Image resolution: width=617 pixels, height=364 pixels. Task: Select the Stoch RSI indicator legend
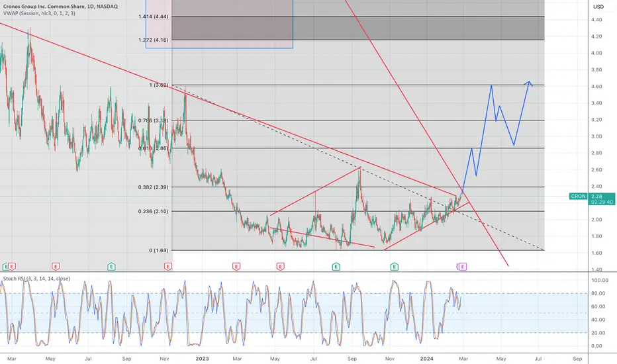[36, 279]
